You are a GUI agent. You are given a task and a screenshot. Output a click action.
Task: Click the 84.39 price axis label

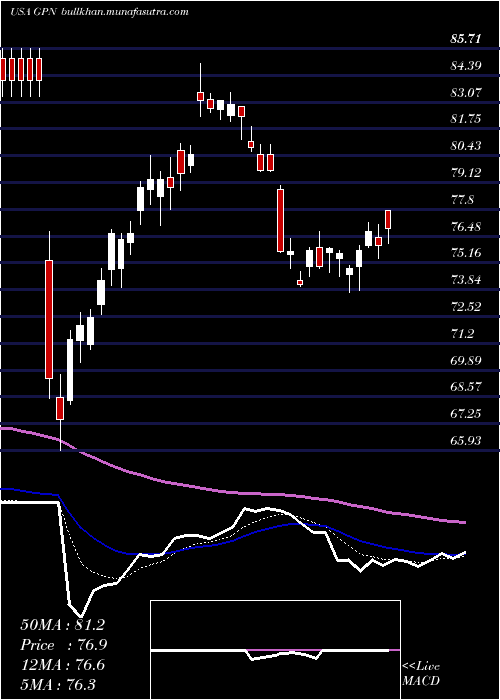(x=466, y=66)
